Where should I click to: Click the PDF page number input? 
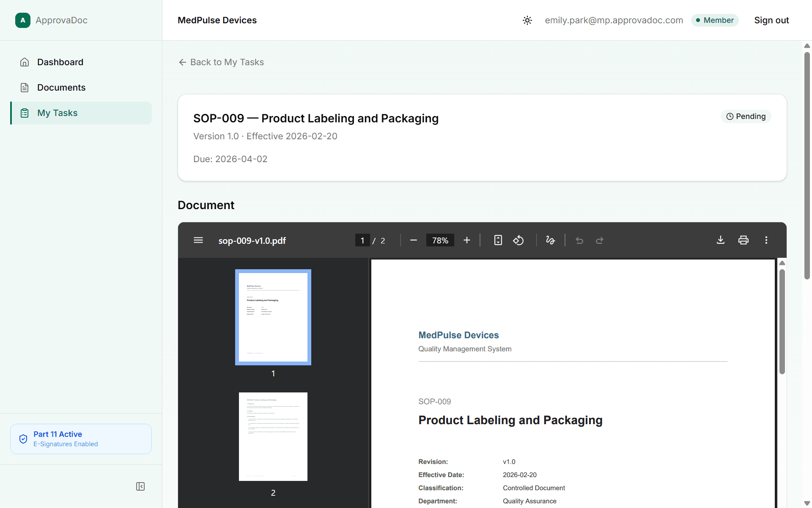(x=362, y=240)
